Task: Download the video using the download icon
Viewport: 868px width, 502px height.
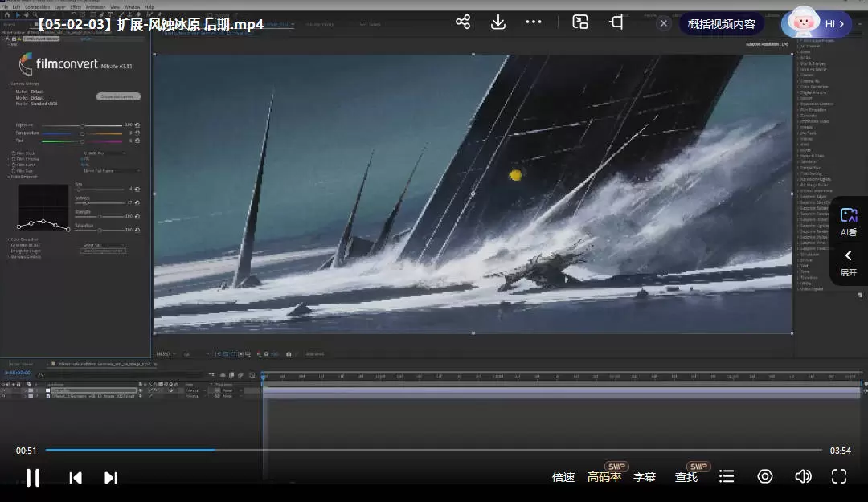Action: (x=497, y=22)
